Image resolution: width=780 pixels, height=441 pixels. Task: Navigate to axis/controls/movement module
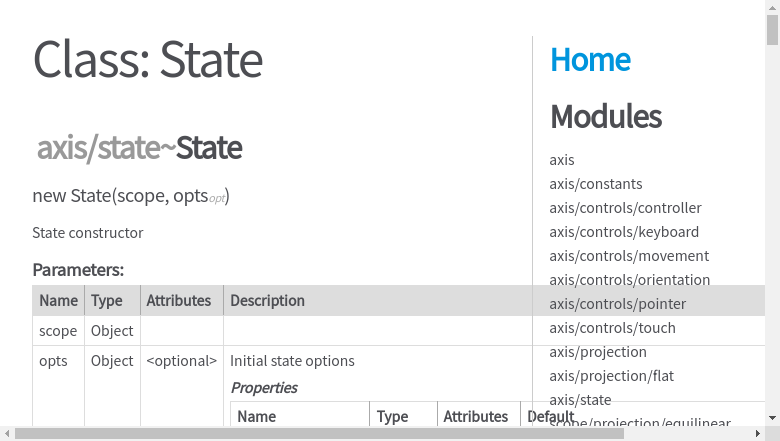(629, 256)
